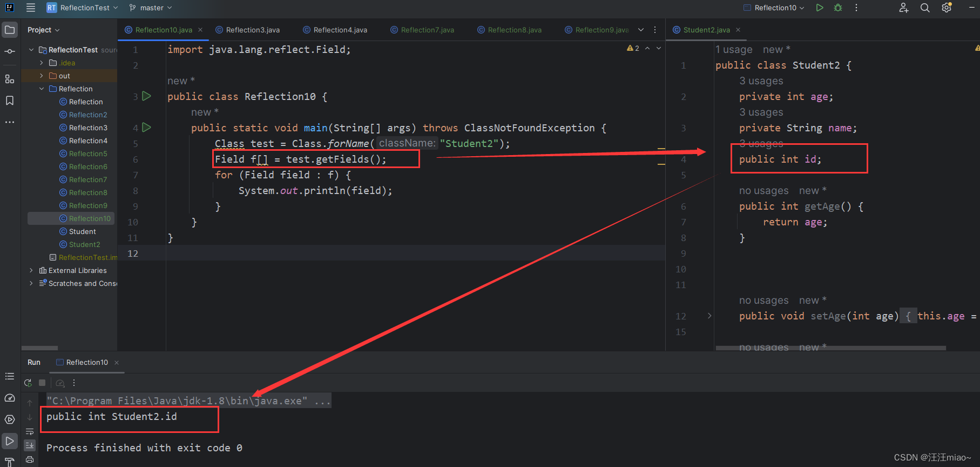Click '1 usage' hint above Student2 class

734,50
